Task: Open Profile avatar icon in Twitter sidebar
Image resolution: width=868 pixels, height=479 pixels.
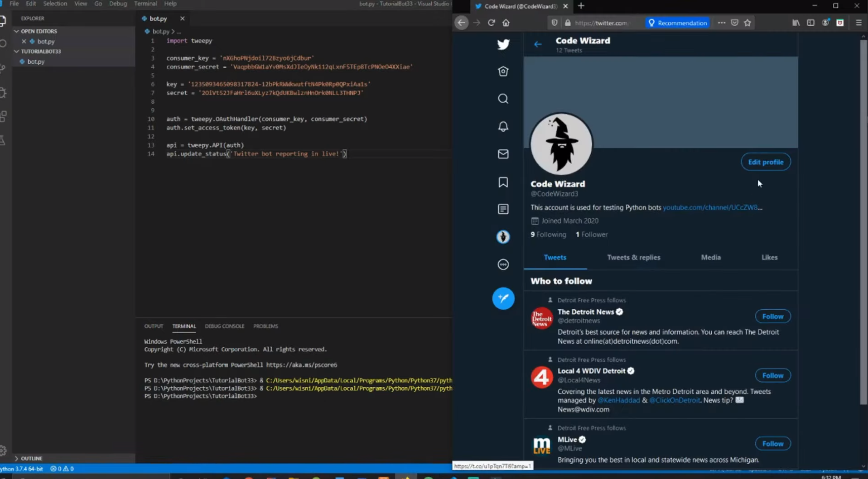Action: [503, 237]
